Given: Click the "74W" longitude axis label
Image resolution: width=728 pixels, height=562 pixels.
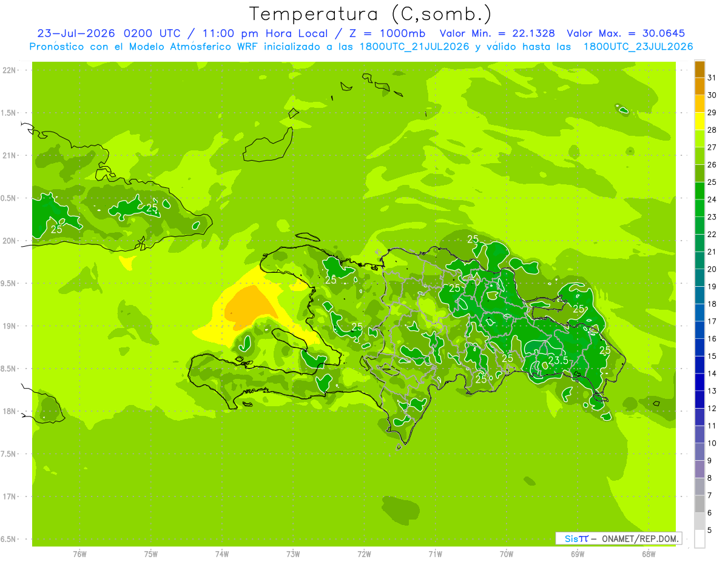Looking at the screenshot, I should [x=222, y=555].
